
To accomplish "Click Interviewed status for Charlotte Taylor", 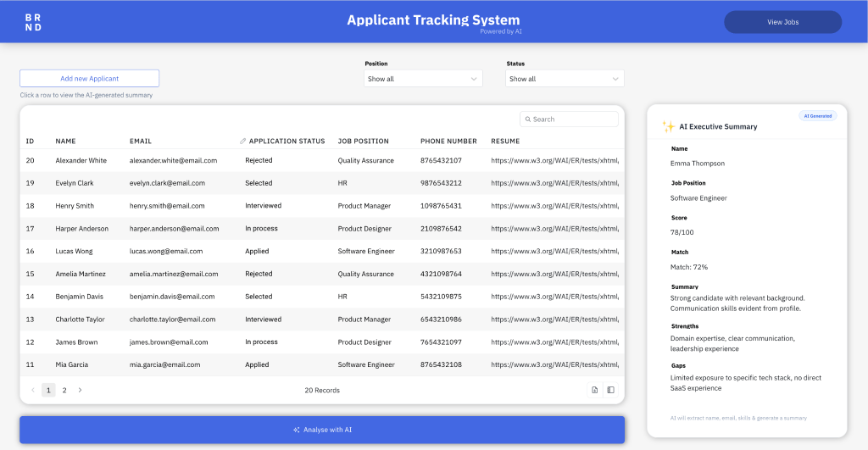I will click(x=263, y=319).
